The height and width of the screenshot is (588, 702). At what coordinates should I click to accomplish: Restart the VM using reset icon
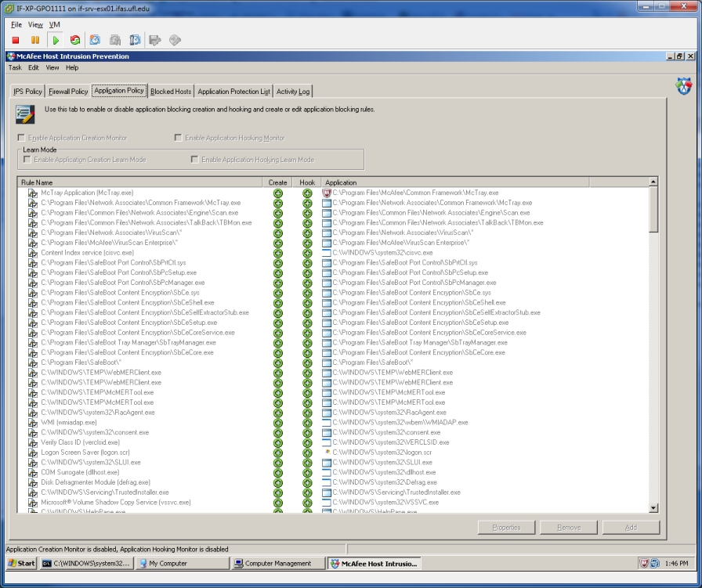point(75,40)
